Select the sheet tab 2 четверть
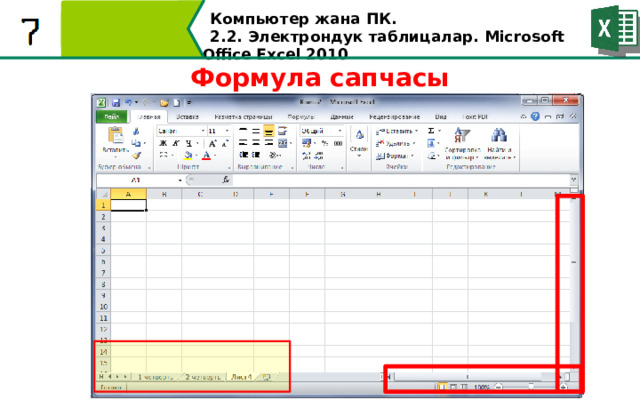 tap(202, 377)
